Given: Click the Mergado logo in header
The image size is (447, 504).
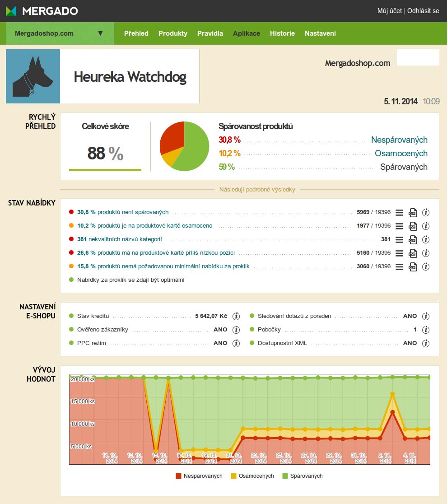Looking at the screenshot, I should [42, 11].
